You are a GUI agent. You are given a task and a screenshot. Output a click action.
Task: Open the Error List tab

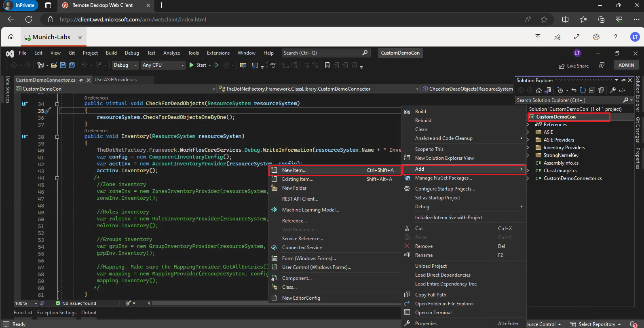23,313
